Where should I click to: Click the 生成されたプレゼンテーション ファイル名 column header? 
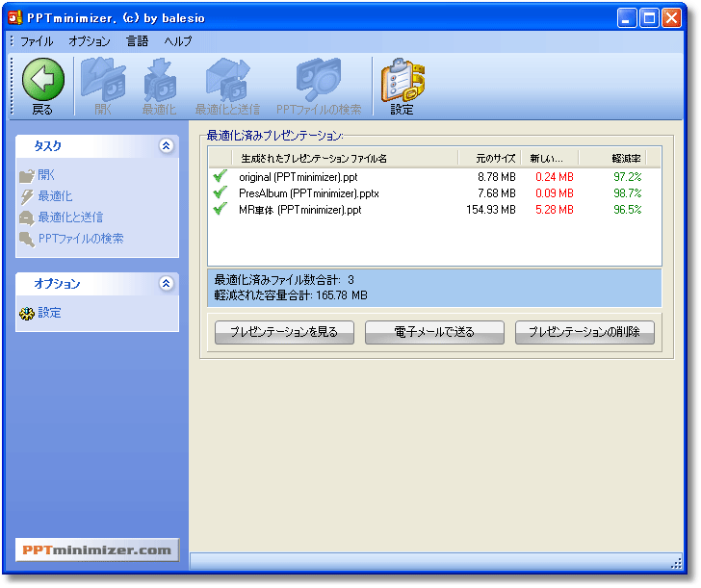[x=345, y=158]
